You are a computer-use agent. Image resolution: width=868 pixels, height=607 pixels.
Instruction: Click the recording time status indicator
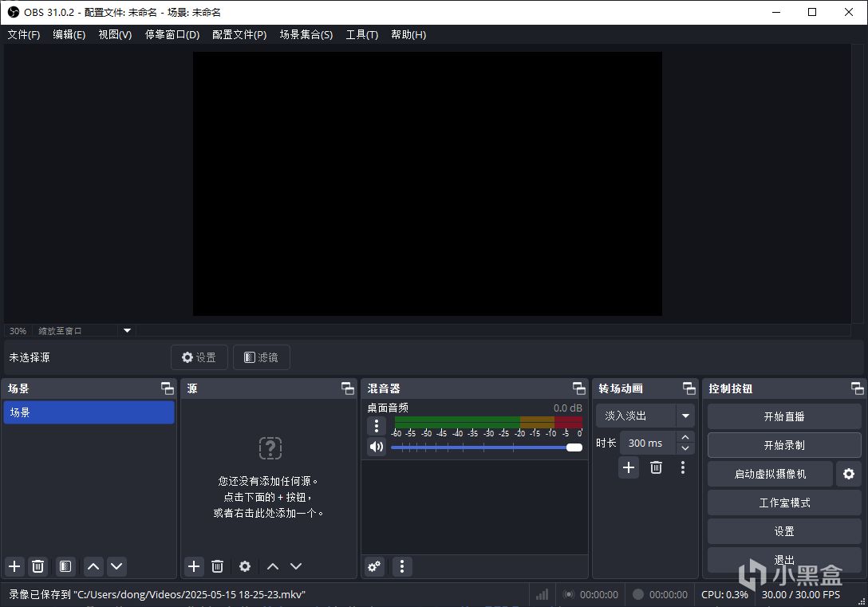pos(661,594)
